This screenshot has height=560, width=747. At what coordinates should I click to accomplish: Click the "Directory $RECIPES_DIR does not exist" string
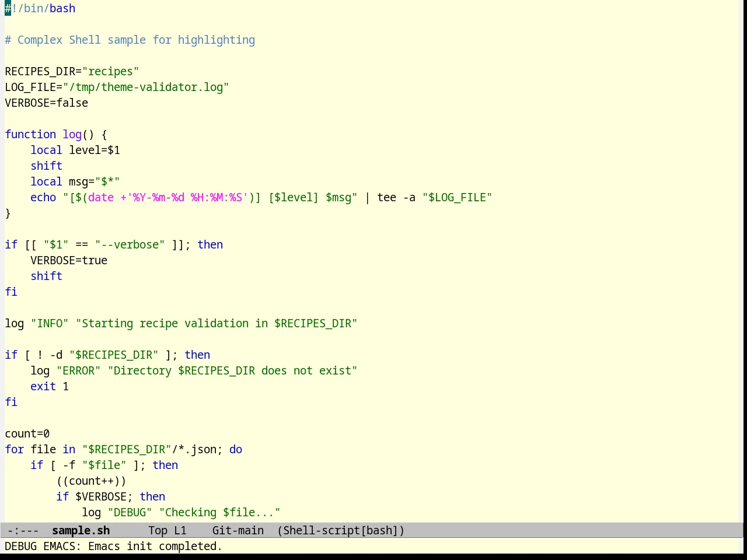coord(232,370)
